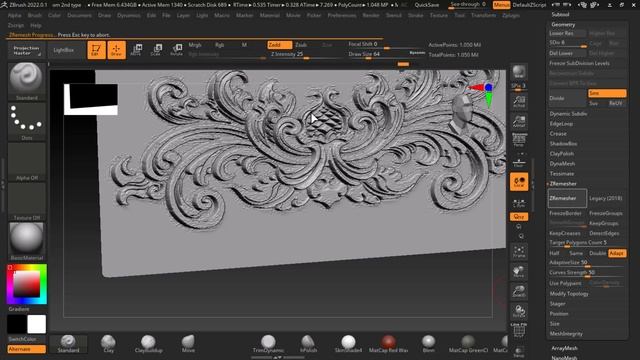Image resolution: width=640 pixels, height=360 pixels.
Task: Click the BPR render button
Action: pyautogui.click(x=519, y=72)
